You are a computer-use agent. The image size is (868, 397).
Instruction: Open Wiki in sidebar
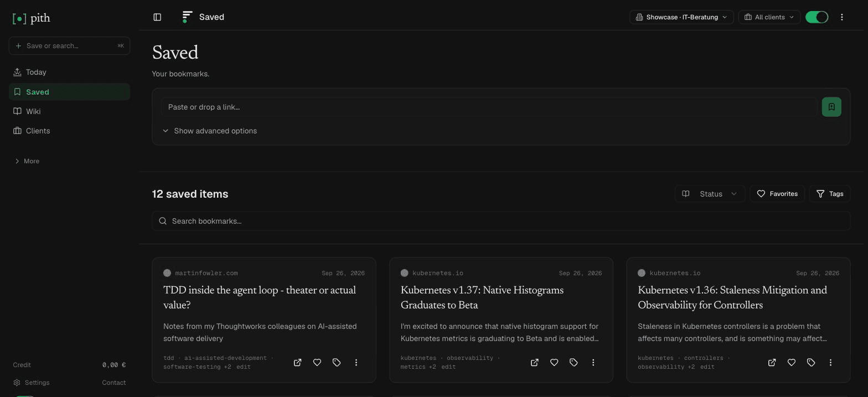(69, 111)
